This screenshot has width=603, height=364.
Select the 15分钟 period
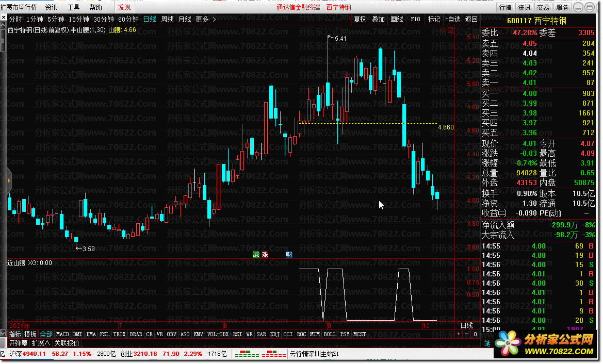pyautogui.click(x=79, y=19)
